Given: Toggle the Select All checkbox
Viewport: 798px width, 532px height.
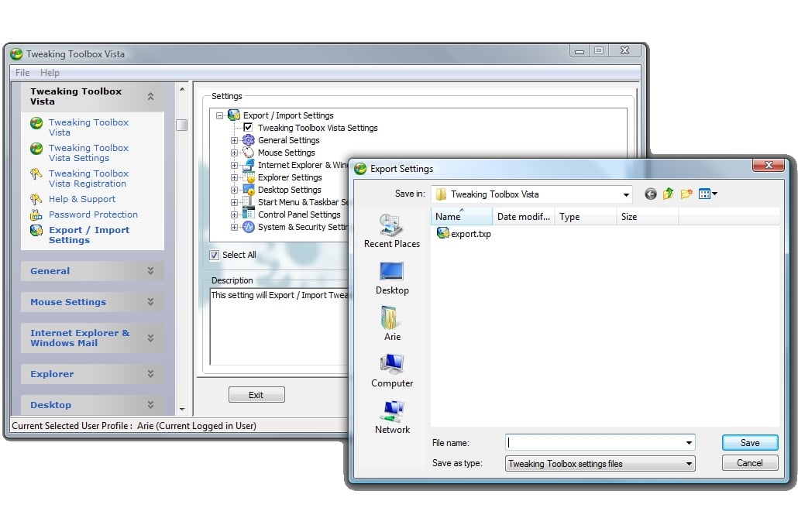Looking at the screenshot, I should click(x=214, y=256).
